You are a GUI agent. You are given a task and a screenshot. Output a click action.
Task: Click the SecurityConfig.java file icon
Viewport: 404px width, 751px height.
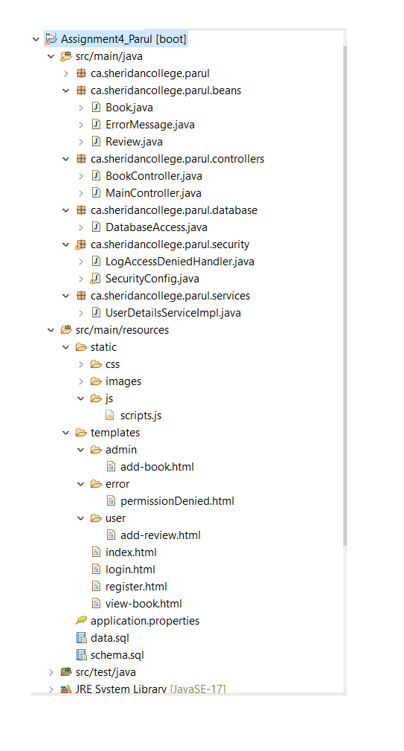95,278
